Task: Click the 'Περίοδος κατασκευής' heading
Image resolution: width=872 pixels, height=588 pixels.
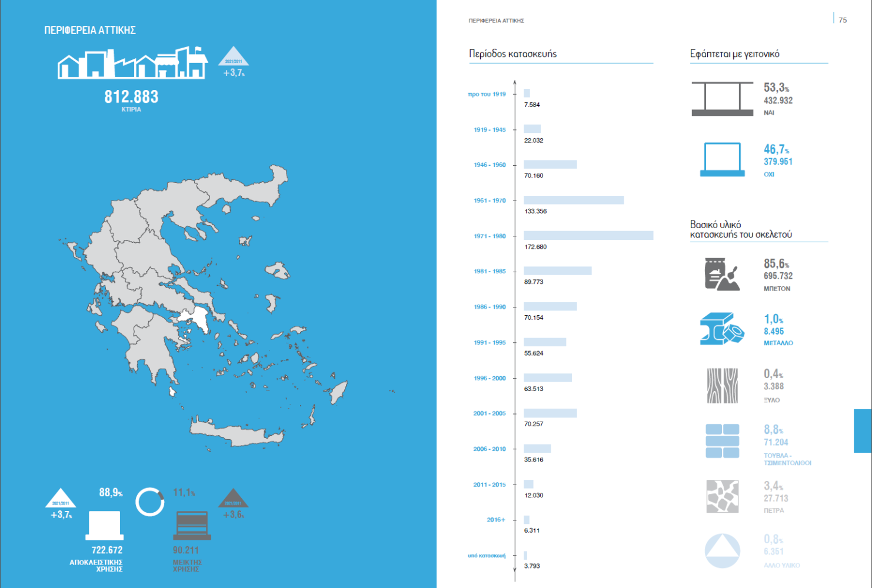Action: (512, 54)
